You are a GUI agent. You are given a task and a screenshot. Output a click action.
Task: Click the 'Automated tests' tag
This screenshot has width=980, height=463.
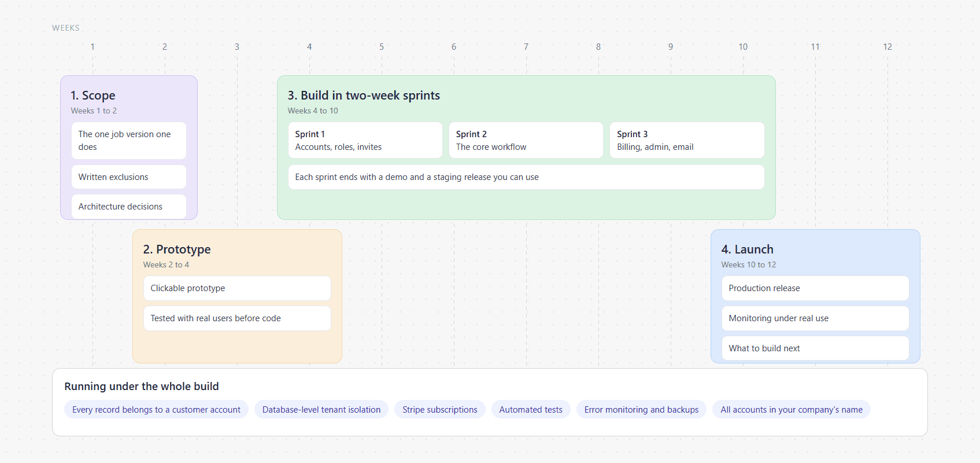[531, 410]
